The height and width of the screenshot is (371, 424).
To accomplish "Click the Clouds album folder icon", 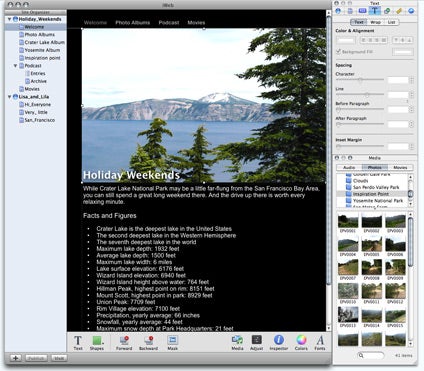I will click(348, 181).
